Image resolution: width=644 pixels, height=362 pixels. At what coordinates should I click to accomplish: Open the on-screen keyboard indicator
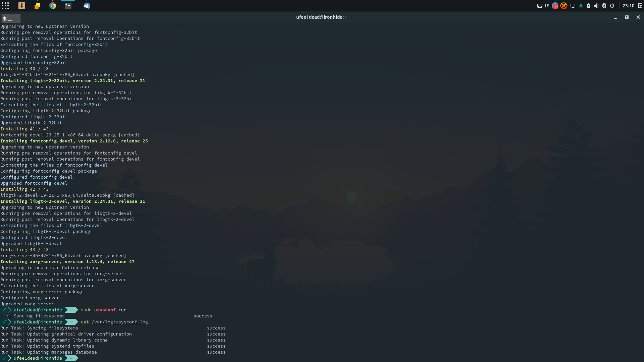tap(540, 6)
